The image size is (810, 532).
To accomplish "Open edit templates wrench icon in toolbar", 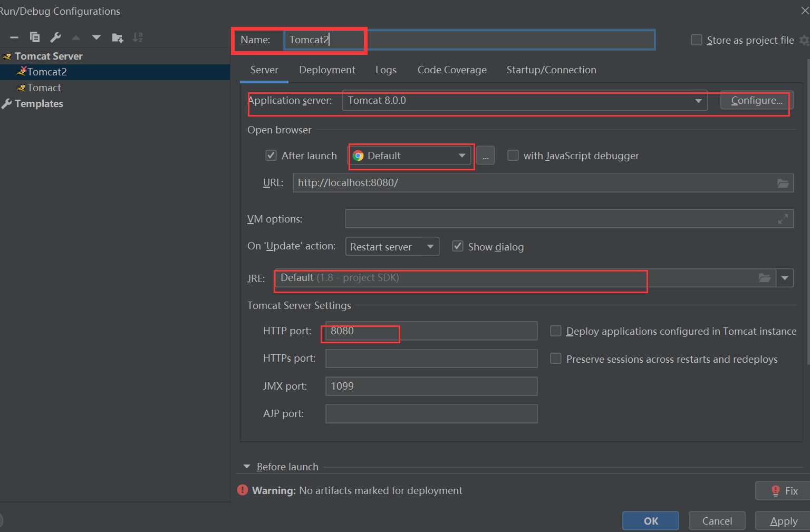I will click(x=55, y=37).
